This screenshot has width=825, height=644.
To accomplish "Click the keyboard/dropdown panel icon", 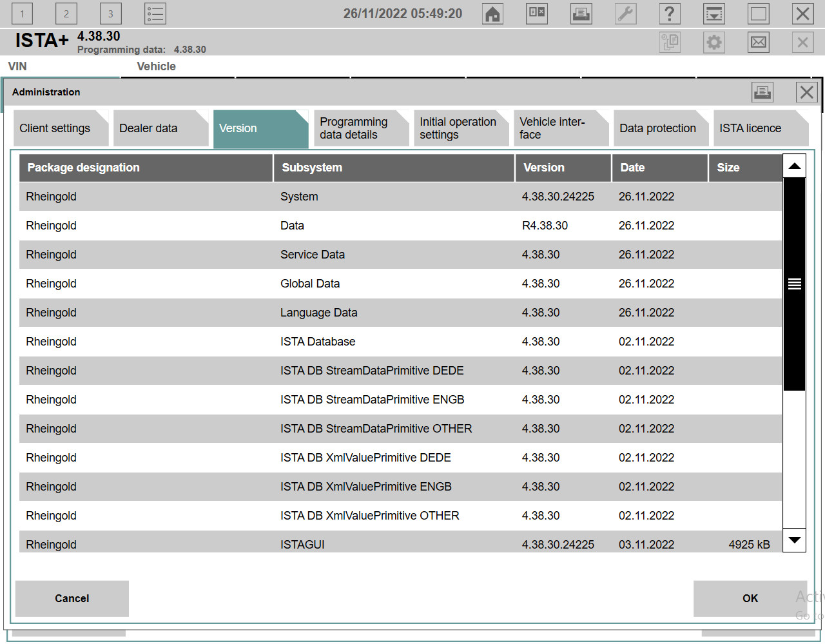I will point(714,14).
